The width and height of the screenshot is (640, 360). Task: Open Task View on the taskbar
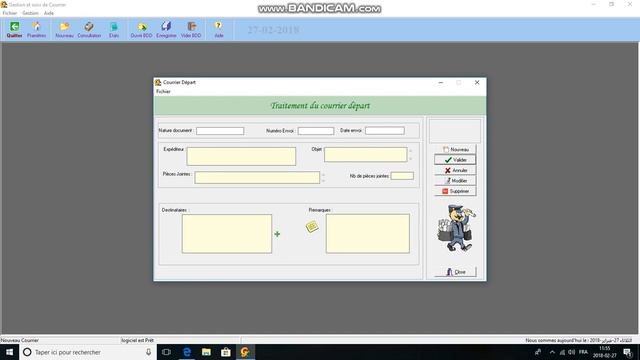[166, 352]
